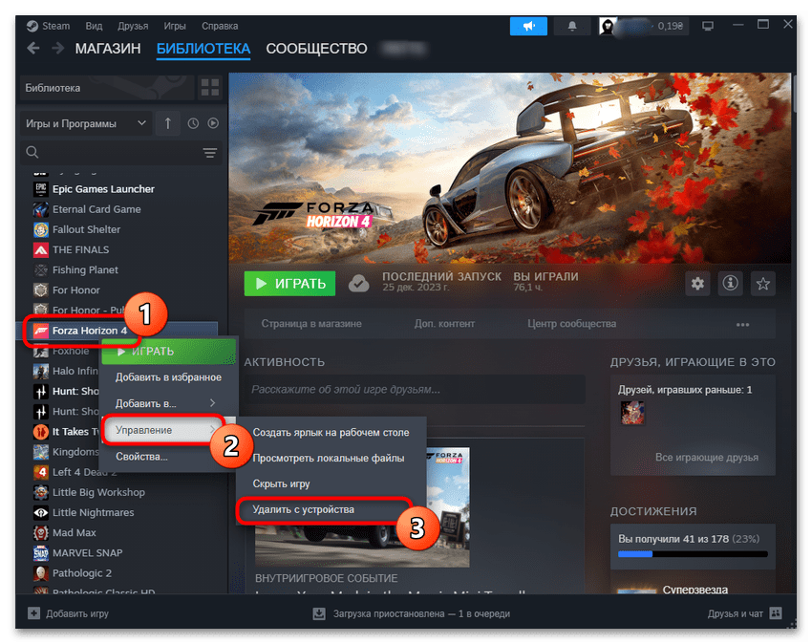Open Центр сообщества link
This screenshot has width=812, height=644.
[571, 324]
